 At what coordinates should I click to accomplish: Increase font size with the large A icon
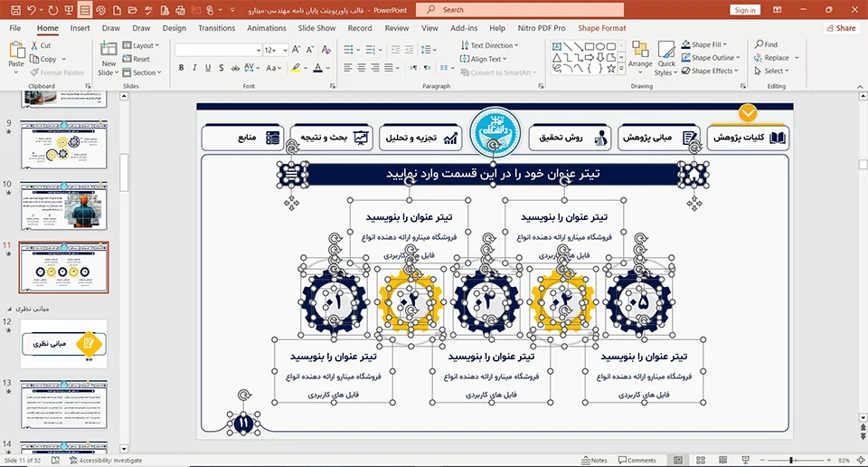point(297,50)
